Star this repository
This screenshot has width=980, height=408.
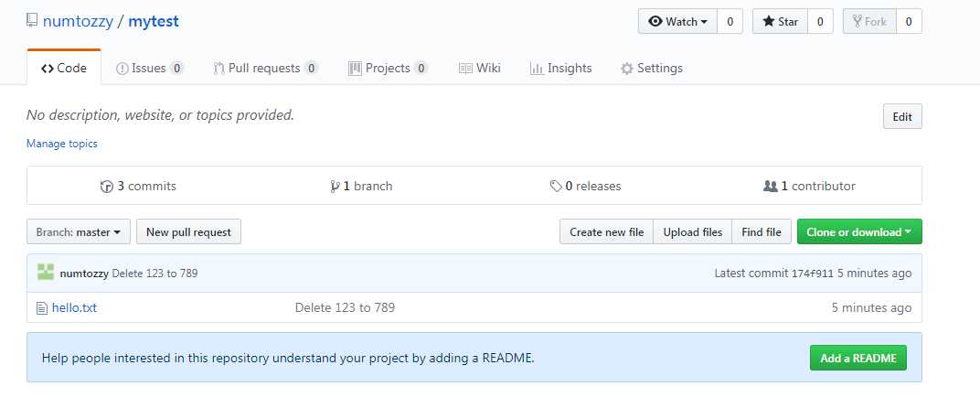pos(780,21)
